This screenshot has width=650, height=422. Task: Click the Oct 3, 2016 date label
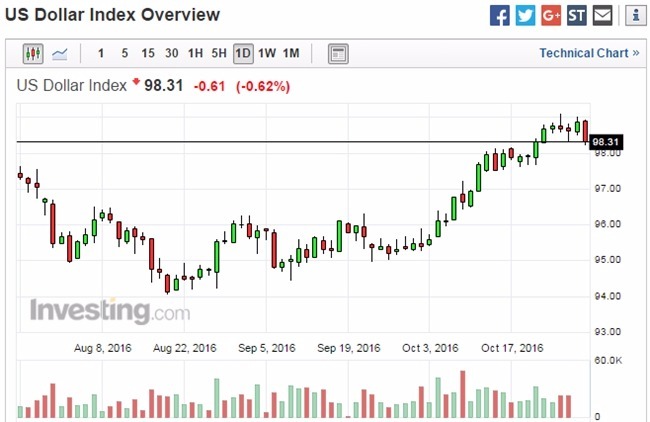click(430, 348)
